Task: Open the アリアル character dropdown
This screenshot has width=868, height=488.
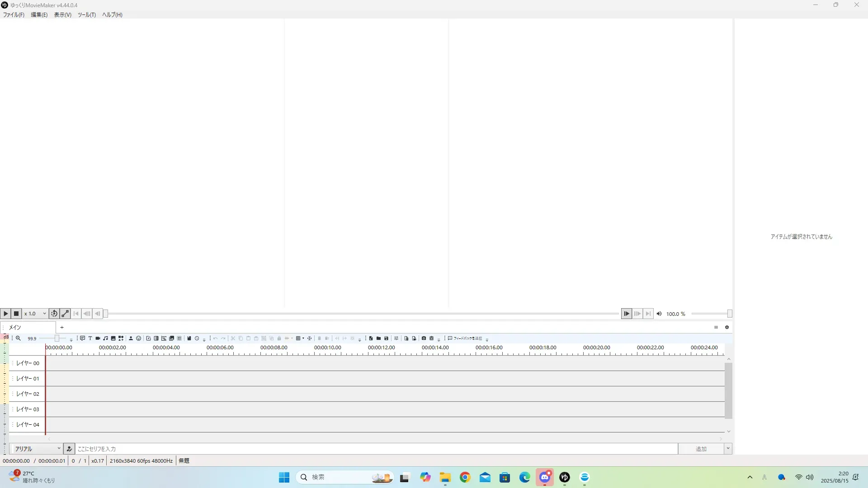Action: (37, 449)
